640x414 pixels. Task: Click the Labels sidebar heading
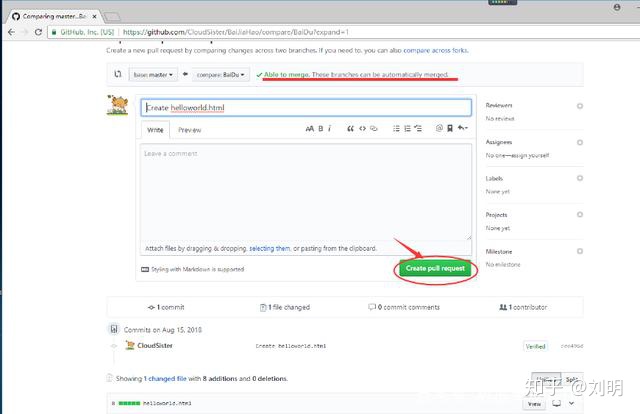pyautogui.click(x=494, y=178)
